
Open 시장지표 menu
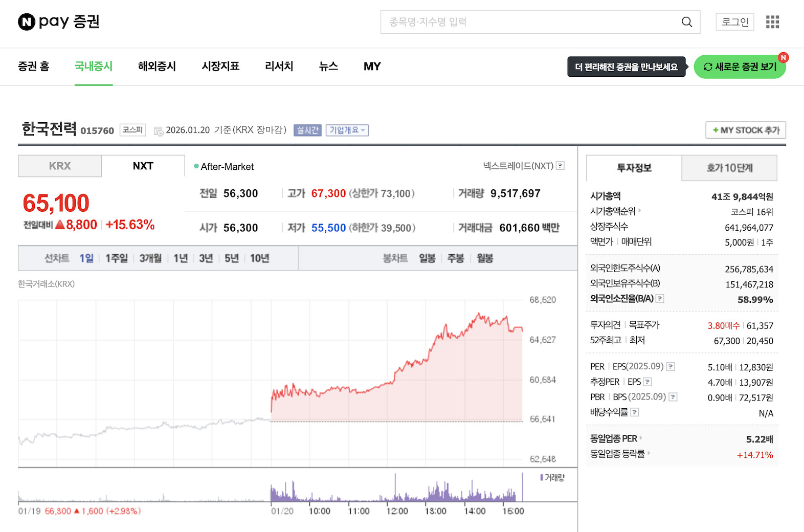[x=220, y=66]
